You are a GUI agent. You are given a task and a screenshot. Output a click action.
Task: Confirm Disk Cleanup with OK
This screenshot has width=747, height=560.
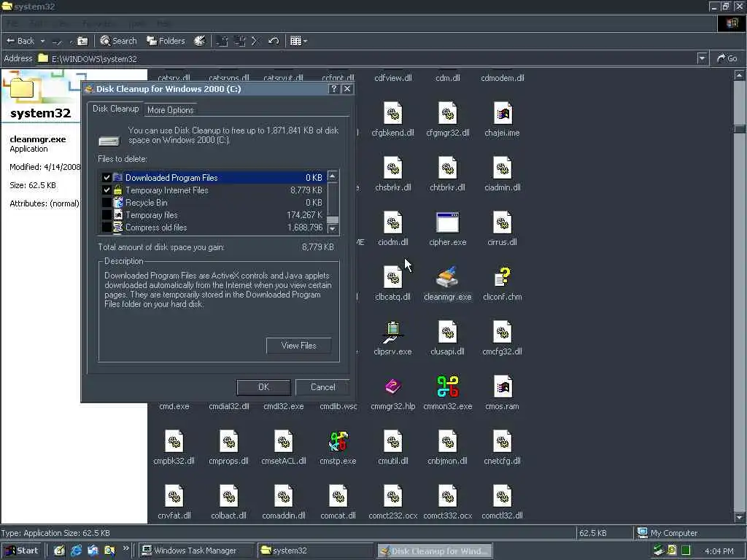[263, 387]
